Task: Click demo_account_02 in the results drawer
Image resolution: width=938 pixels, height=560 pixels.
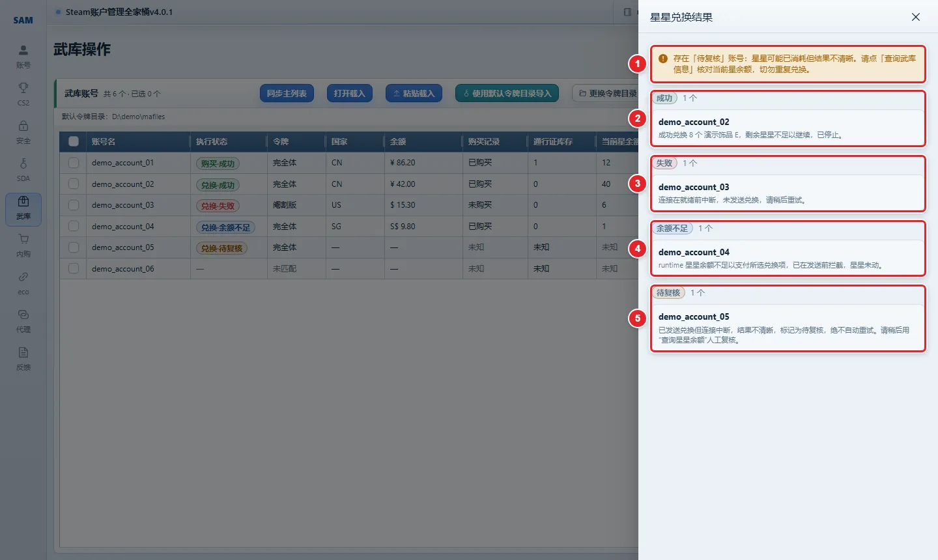Action: tap(694, 122)
